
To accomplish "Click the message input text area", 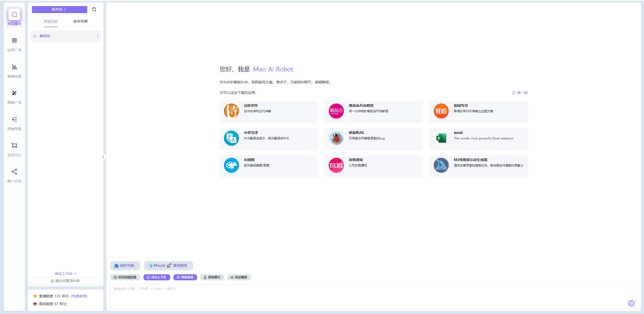I will coord(374,297).
